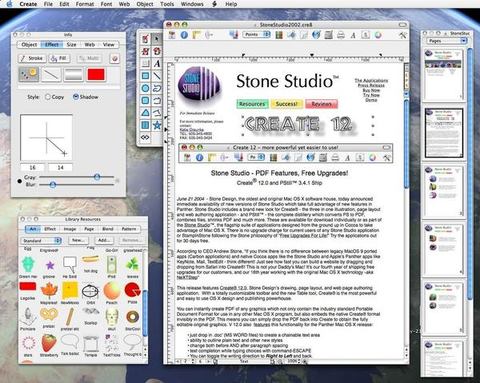Select the Shadow style radio button
The height and width of the screenshot is (383, 480).
tap(76, 97)
